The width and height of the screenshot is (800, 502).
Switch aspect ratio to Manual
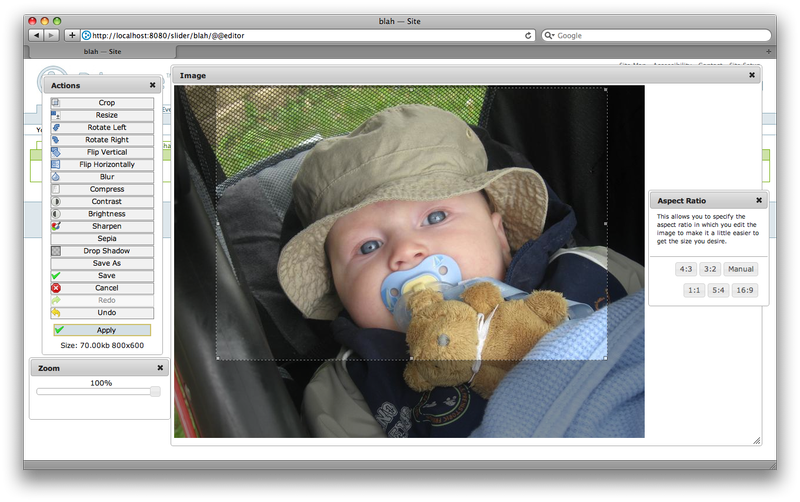point(741,269)
